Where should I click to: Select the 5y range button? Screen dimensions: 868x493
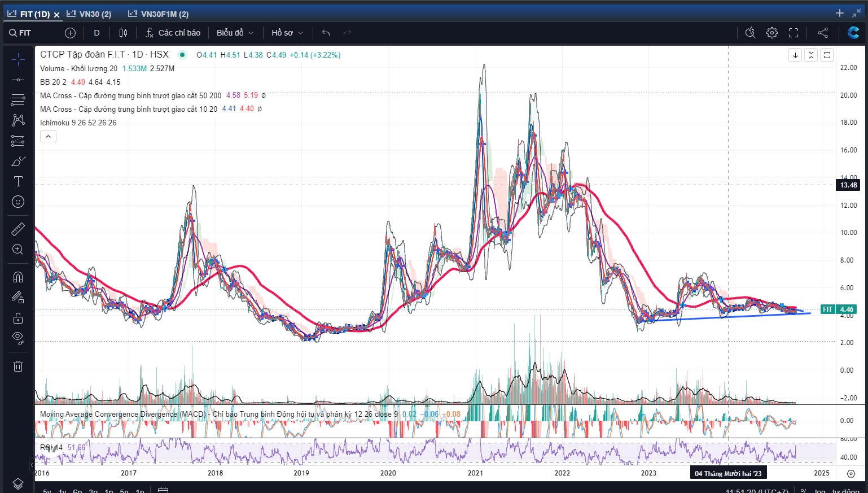(x=47, y=491)
